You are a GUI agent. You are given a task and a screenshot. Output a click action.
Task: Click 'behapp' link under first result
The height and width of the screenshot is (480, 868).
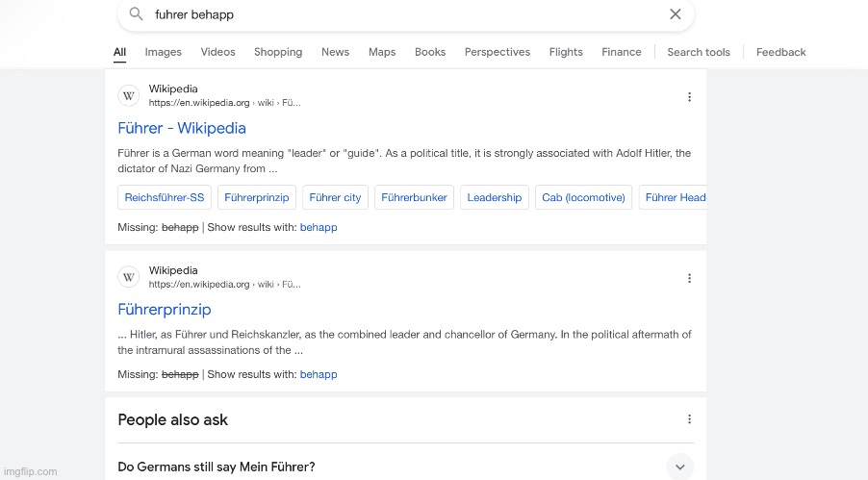(x=319, y=228)
